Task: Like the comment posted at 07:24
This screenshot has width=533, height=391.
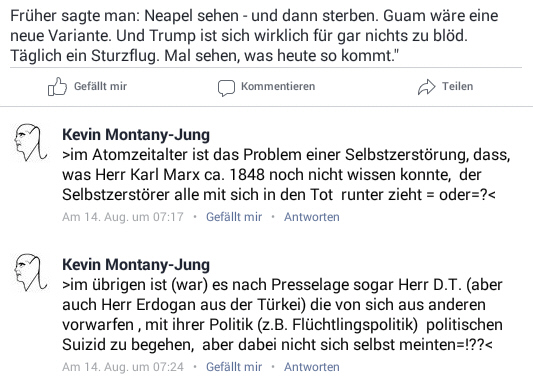Action: 234,367
